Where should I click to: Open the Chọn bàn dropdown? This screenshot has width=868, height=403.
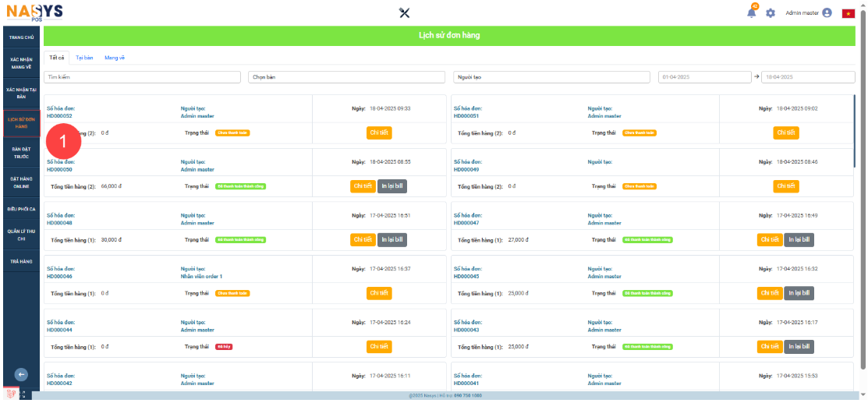tap(348, 77)
